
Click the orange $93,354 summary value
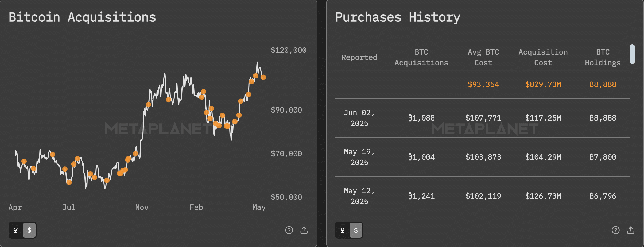[x=483, y=84]
